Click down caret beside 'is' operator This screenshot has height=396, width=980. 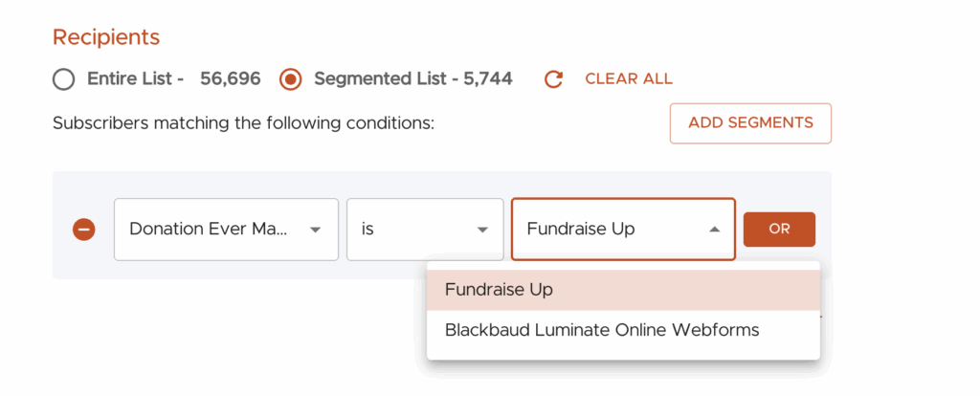[482, 230]
